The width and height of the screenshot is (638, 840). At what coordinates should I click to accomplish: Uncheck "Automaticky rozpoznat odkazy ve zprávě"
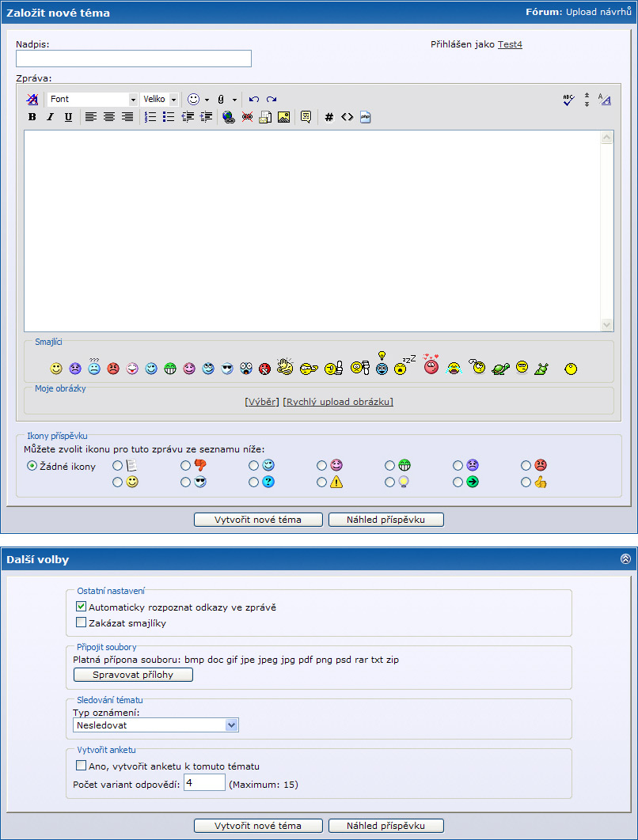(81, 607)
